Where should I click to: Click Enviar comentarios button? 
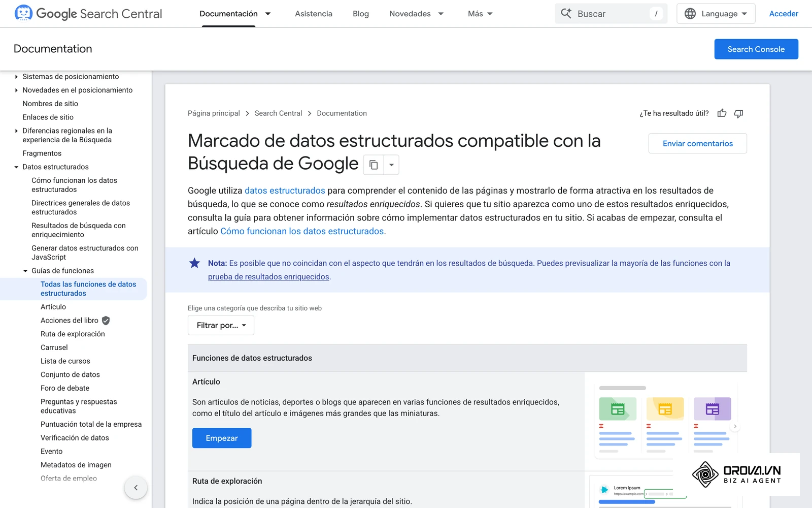point(698,143)
